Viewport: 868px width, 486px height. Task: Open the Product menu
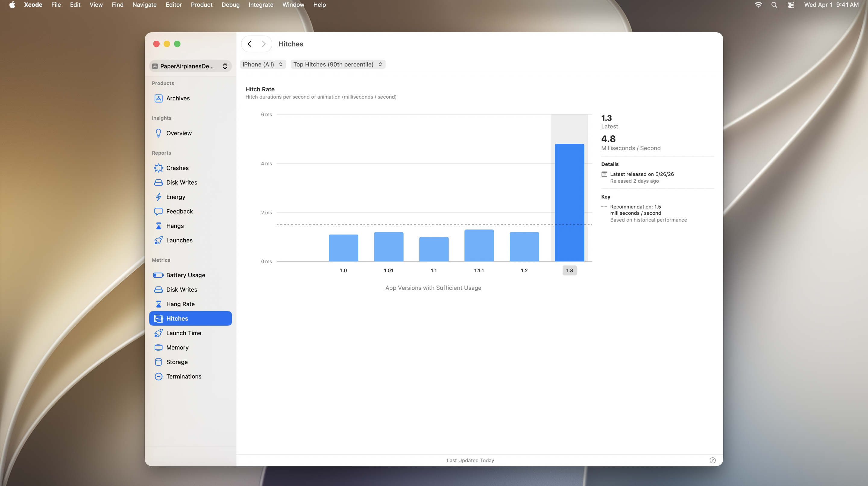point(202,5)
